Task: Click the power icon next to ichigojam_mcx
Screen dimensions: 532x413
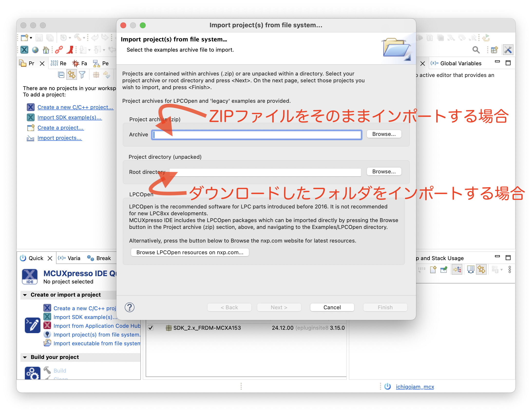Action: tap(387, 386)
